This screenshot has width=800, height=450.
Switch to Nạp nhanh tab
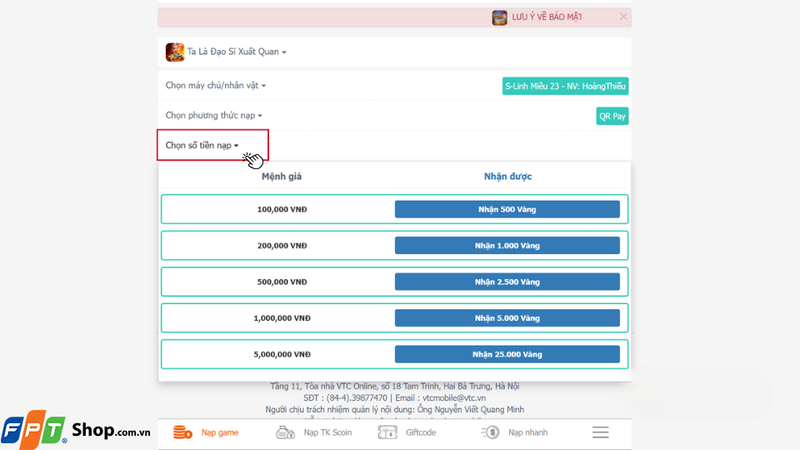click(528, 433)
